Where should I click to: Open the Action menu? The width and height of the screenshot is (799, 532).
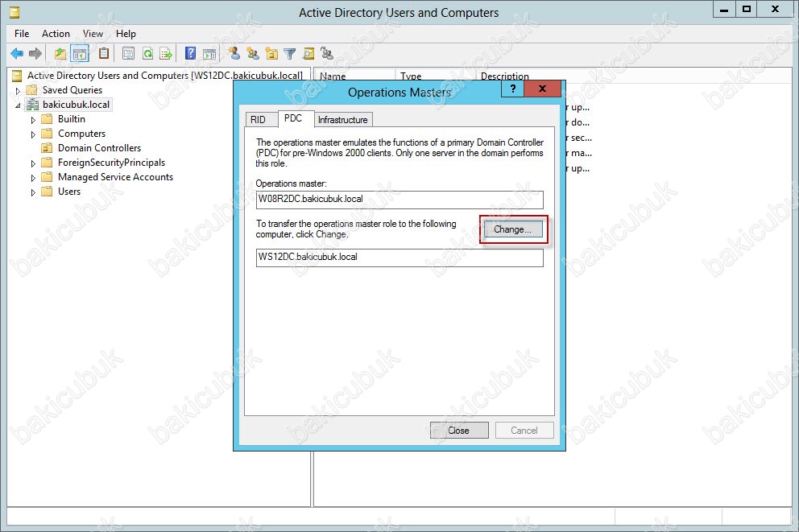click(56, 34)
